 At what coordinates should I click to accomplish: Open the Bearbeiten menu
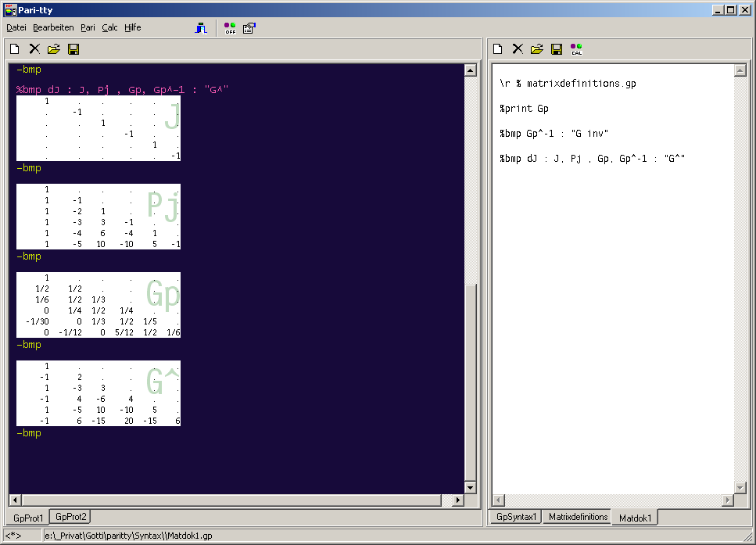(53, 27)
